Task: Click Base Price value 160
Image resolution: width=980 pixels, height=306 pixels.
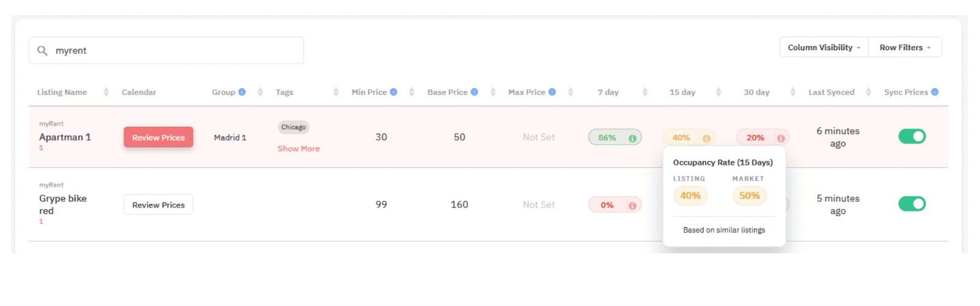Action: pos(459,204)
